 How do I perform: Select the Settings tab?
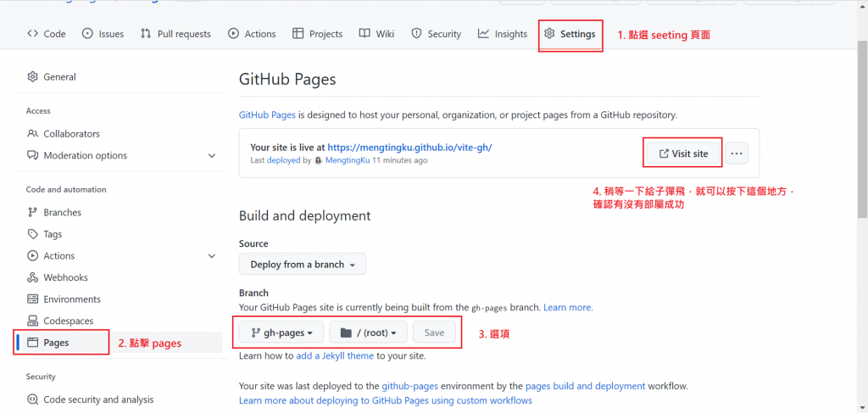[x=570, y=34]
